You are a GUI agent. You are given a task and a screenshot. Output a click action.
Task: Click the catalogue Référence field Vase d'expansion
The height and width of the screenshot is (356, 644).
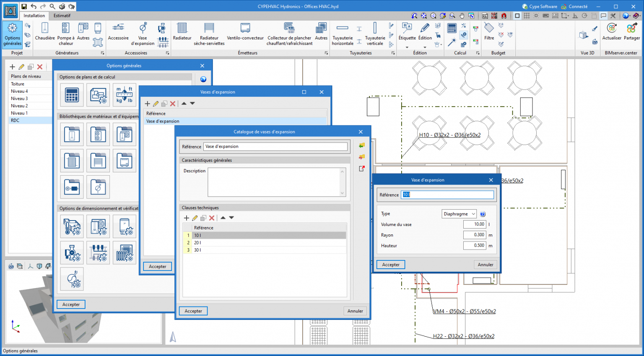pyautogui.click(x=275, y=146)
